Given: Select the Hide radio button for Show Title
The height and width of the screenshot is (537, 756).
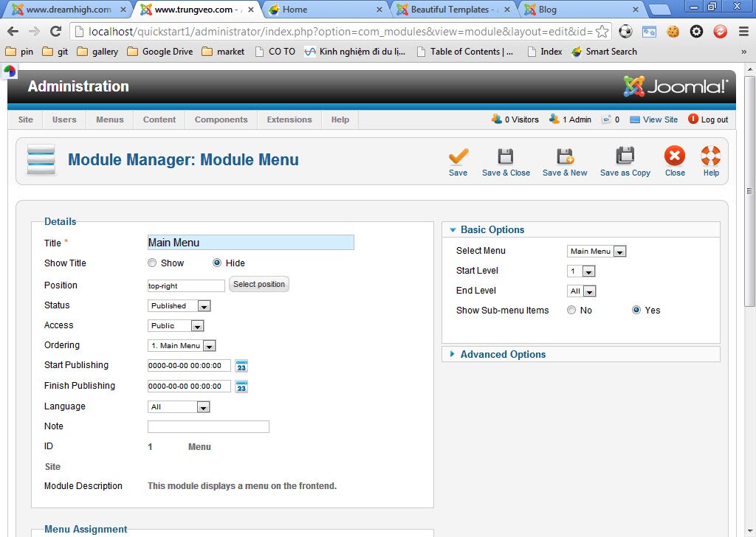Looking at the screenshot, I should (x=218, y=263).
